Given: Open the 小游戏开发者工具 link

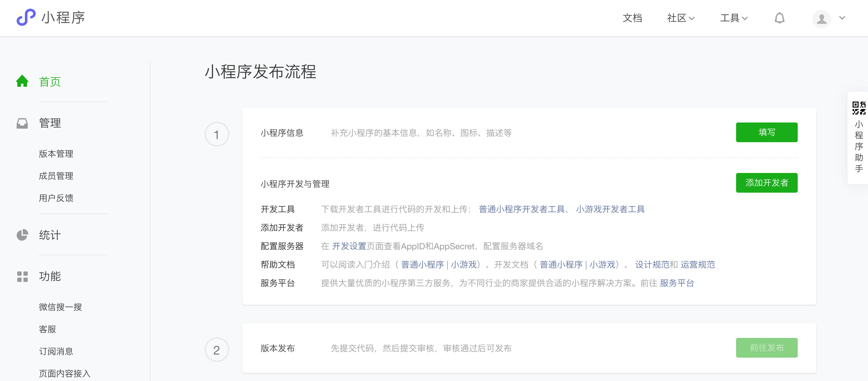Looking at the screenshot, I should coord(610,209).
